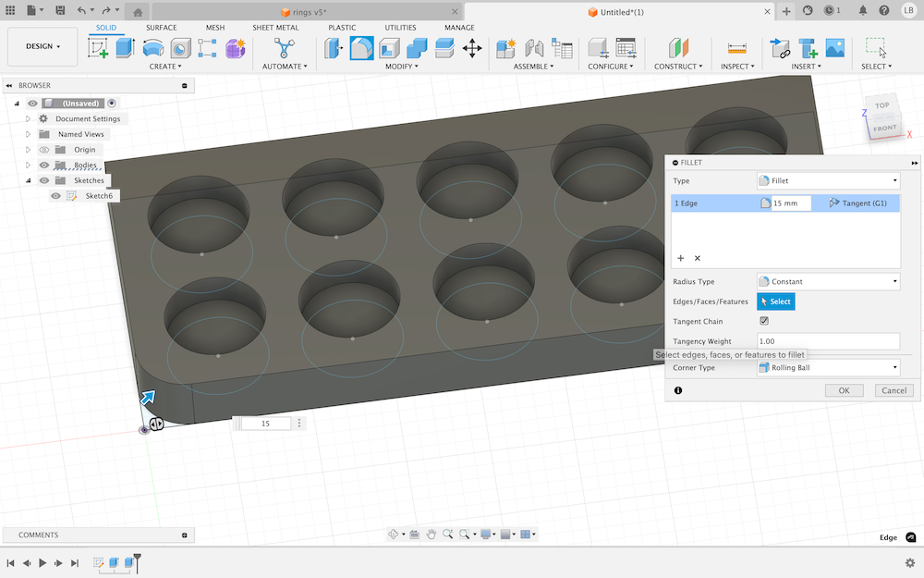
Task: Choose the Combine tool
Action: (417, 48)
